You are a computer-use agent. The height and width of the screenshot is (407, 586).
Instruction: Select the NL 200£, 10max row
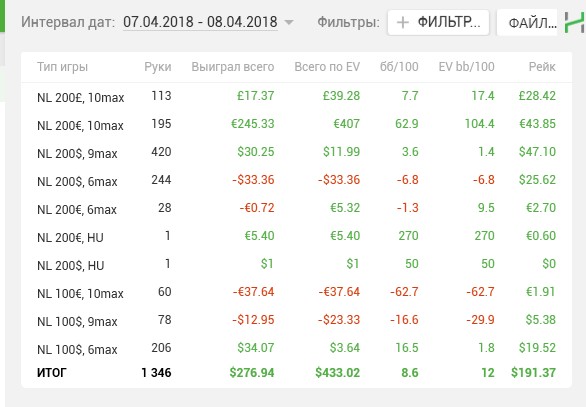(x=296, y=96)
